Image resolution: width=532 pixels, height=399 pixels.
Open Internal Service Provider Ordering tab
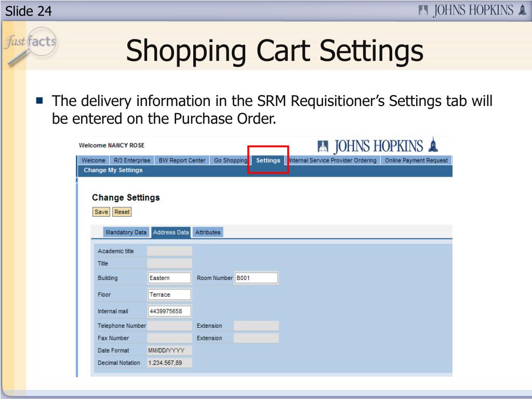tap(333, 161)
